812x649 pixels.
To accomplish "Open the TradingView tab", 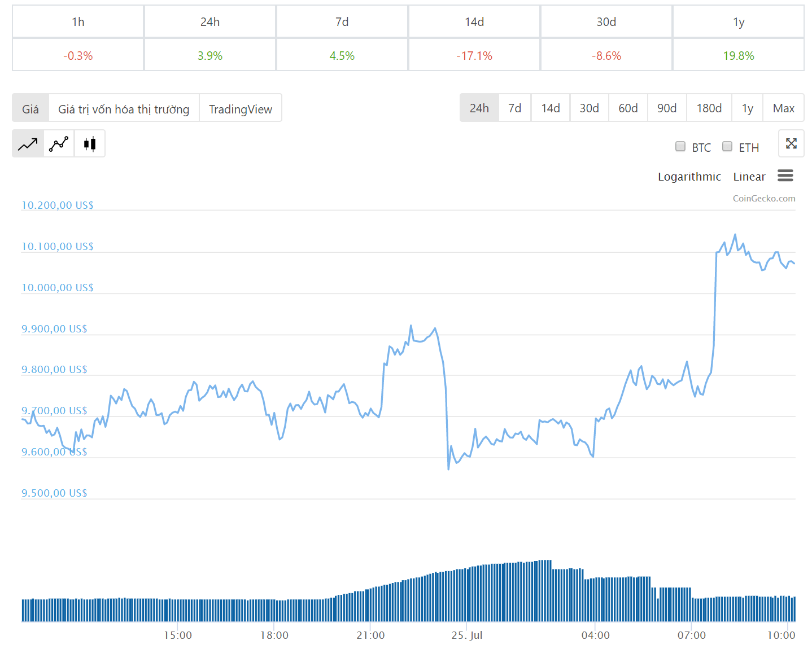I will pos(241,108).
